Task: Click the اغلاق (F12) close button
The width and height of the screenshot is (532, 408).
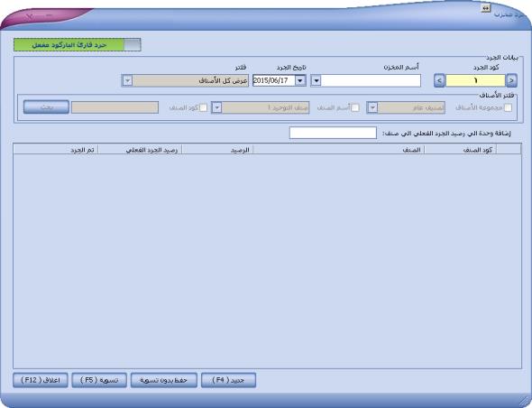Action: 41,380
